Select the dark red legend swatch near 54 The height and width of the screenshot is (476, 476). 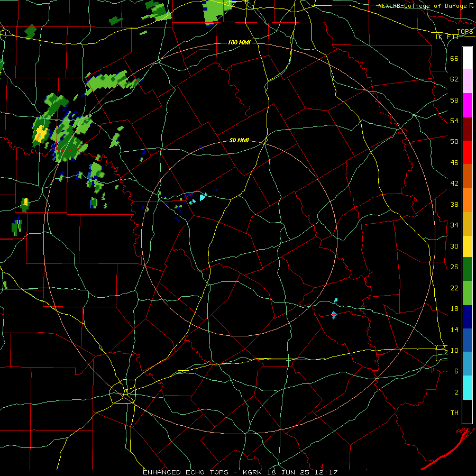click(x=467, y=129)
